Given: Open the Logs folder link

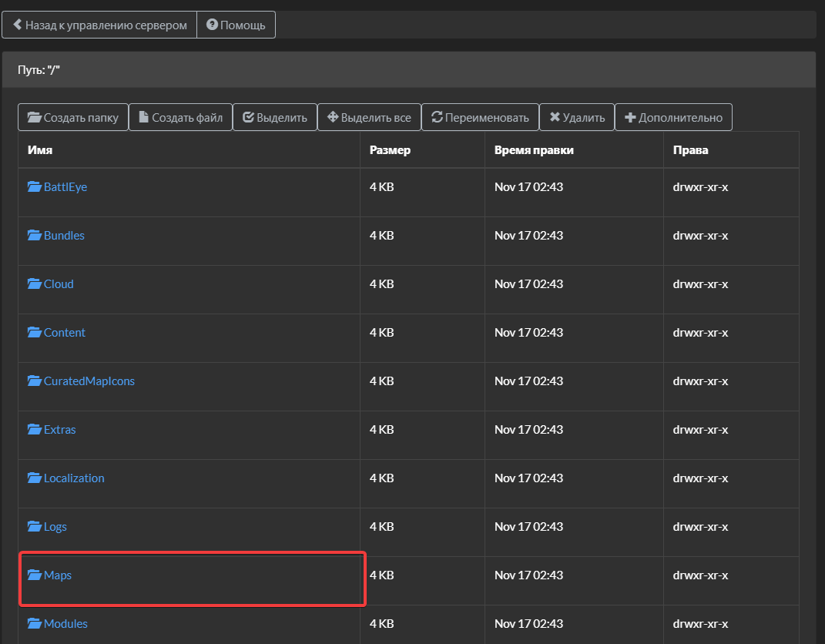Looking at the screenshot, I should click(55, 526).
